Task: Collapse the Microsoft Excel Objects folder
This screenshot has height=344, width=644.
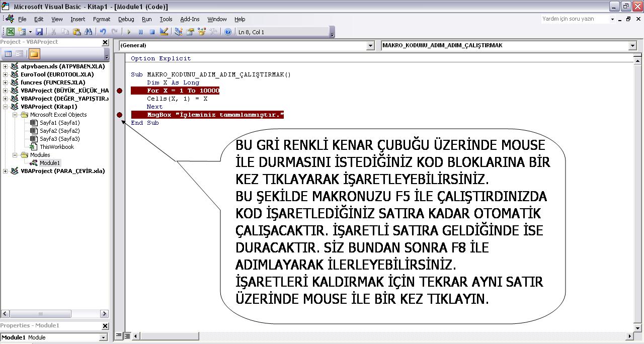Action: (x=15, y=115)
